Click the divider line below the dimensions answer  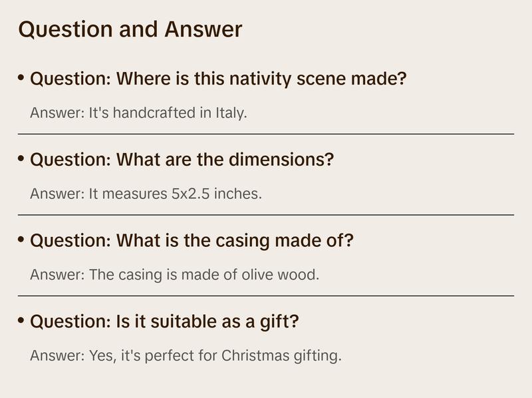pyautogui.click(x=266, y=215)
